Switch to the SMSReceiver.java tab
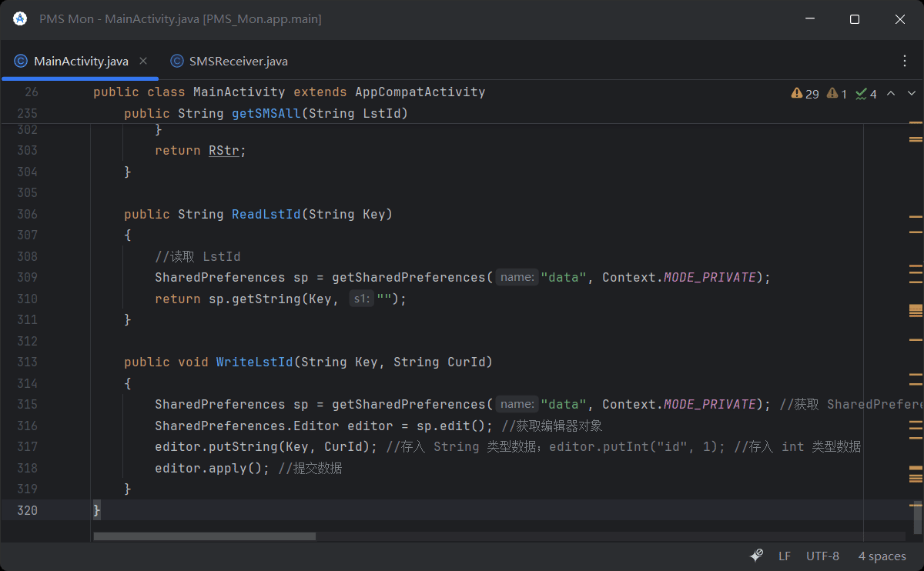The image size is (924, 571). (x=239, y=61)
